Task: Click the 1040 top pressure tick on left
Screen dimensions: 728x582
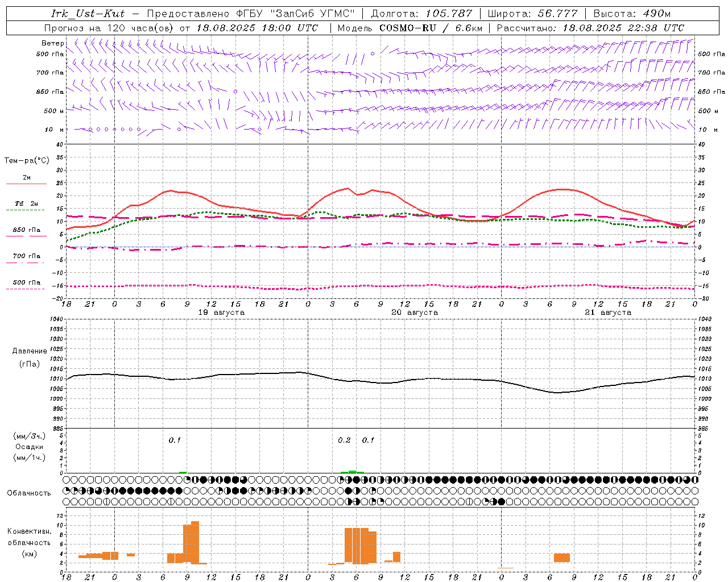Action: [57, 319]
